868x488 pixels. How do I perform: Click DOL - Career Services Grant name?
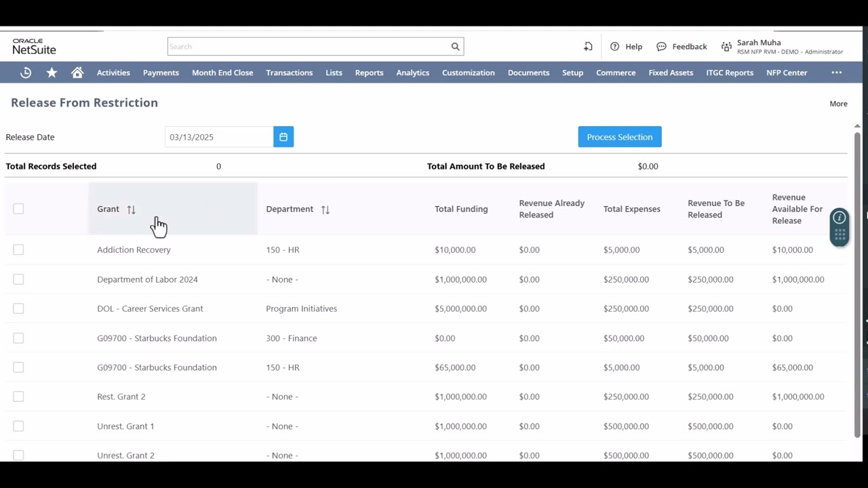[150, 308]
